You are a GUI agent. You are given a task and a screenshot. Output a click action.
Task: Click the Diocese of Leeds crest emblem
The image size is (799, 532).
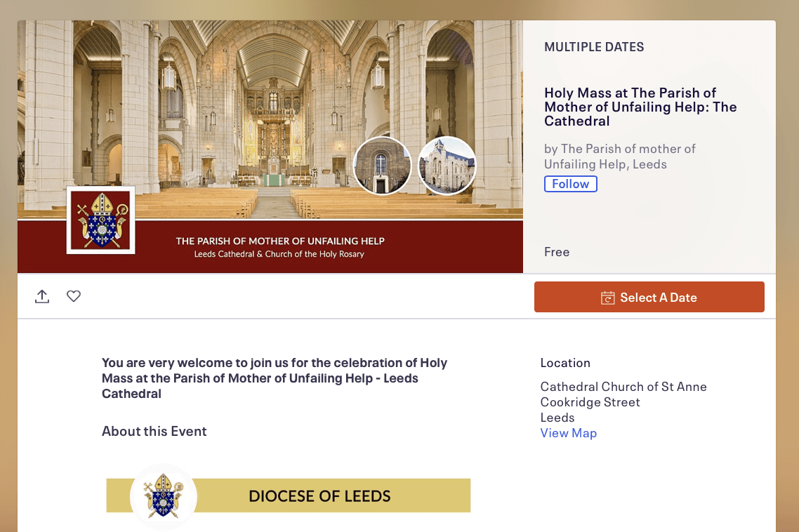point(163,496)
